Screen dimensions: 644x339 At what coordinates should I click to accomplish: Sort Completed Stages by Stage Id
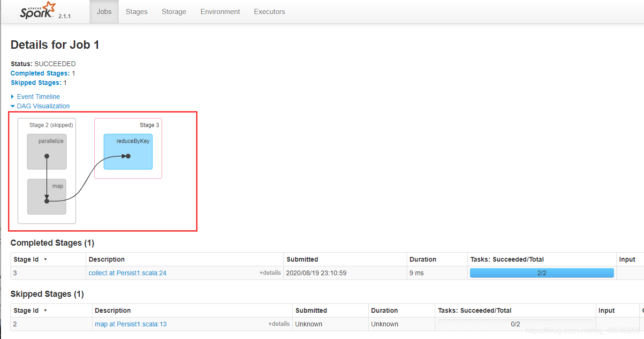[48, 259]
